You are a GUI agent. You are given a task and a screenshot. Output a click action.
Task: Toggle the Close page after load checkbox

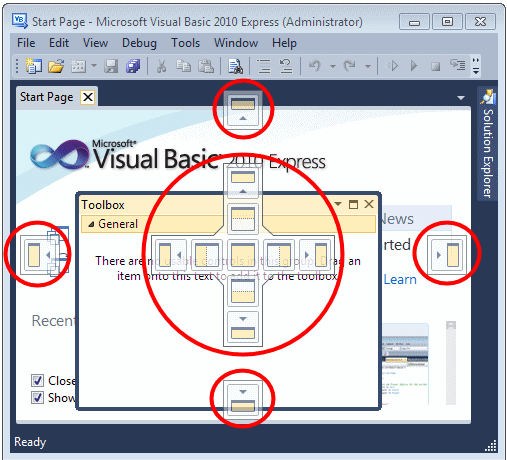pyautogui.click(x=37, y=380)
